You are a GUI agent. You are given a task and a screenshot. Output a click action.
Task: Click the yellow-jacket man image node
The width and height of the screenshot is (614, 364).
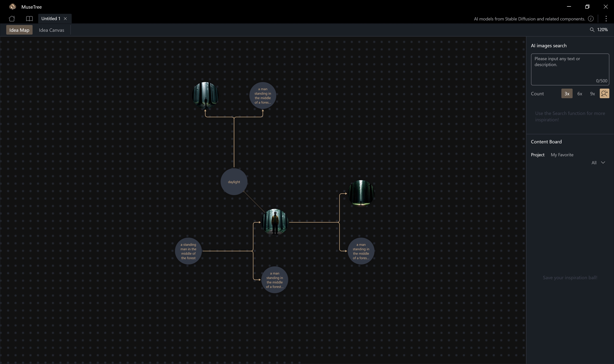point(274,222)
